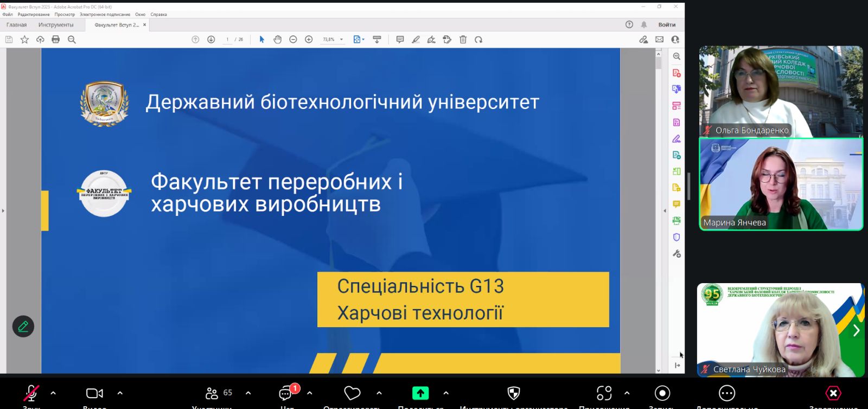Expand audio options arrow beside microphone
Screen dimensions: 868x409
click(x=53, y=393)
